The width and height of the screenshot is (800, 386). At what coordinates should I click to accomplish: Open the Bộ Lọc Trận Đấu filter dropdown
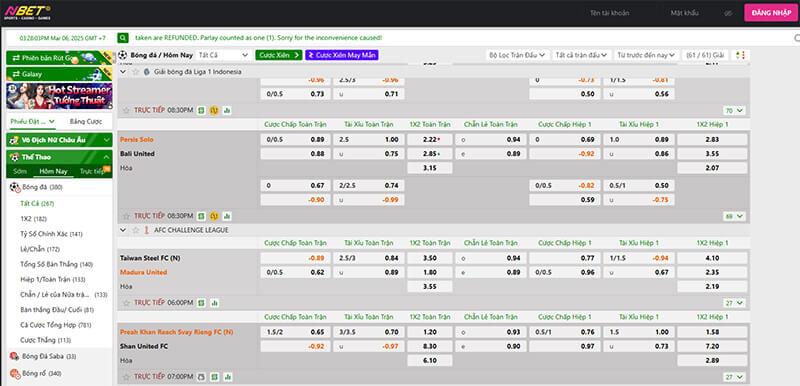[517, 55]
